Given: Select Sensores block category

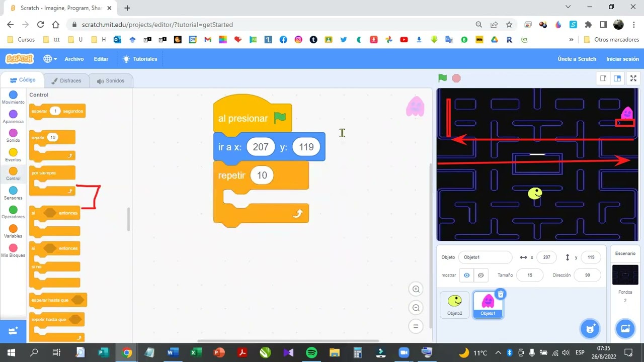Looking at the screenshot, I should (13, 193).
